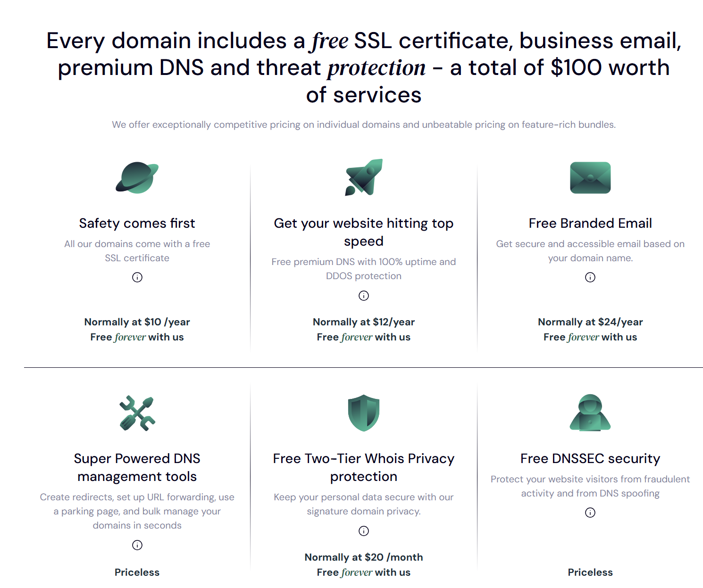Open info icon under premium DNS DDOS description

(364, 296)
